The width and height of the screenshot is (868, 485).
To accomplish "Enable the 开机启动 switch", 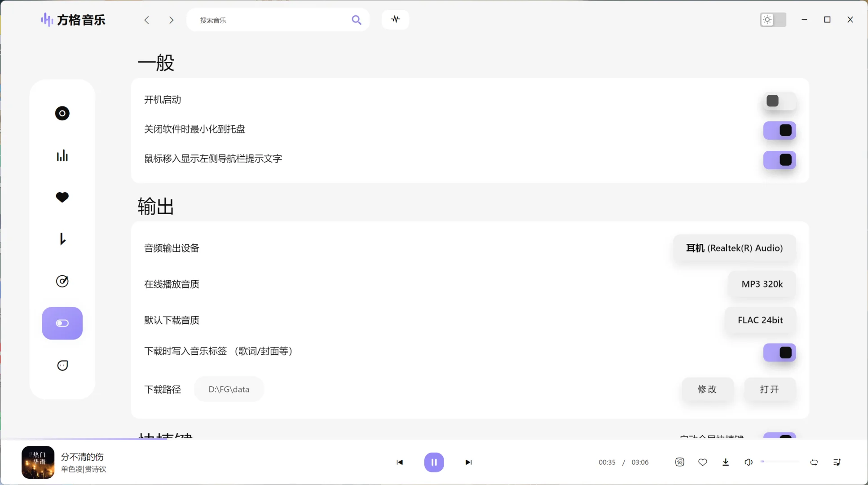I will (x=780, y=101).
